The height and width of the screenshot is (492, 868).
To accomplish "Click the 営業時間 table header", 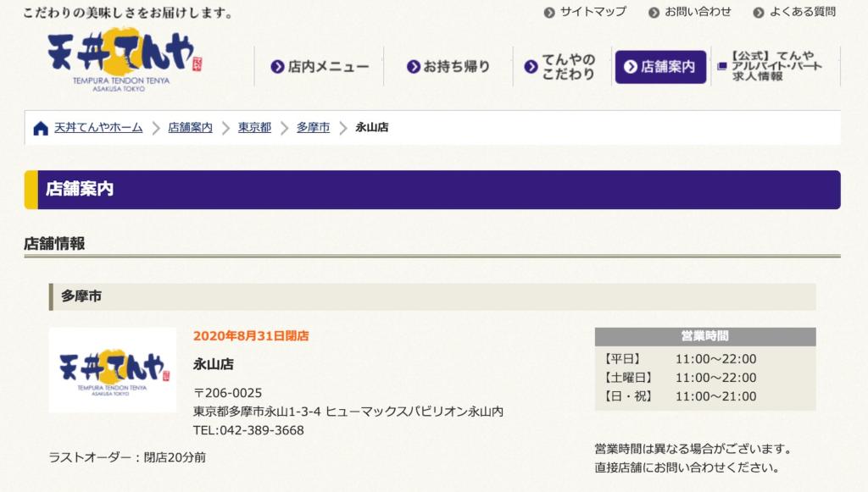I will point(705,337).
